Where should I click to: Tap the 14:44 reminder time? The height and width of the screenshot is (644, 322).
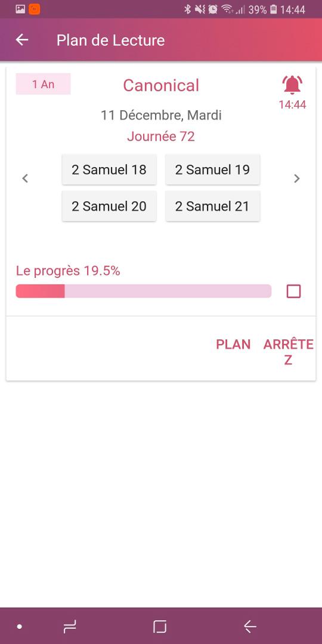292,105
